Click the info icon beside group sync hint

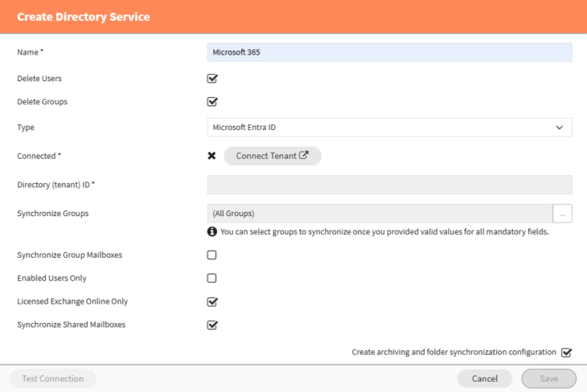coord(212,231)
